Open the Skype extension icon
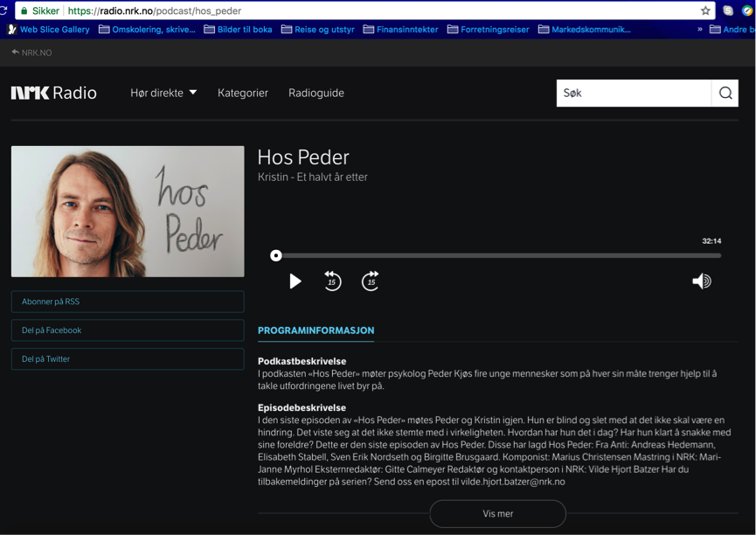The width and height of the screenshot is (756, 535). pyautogui.click(x=728, y=10)
